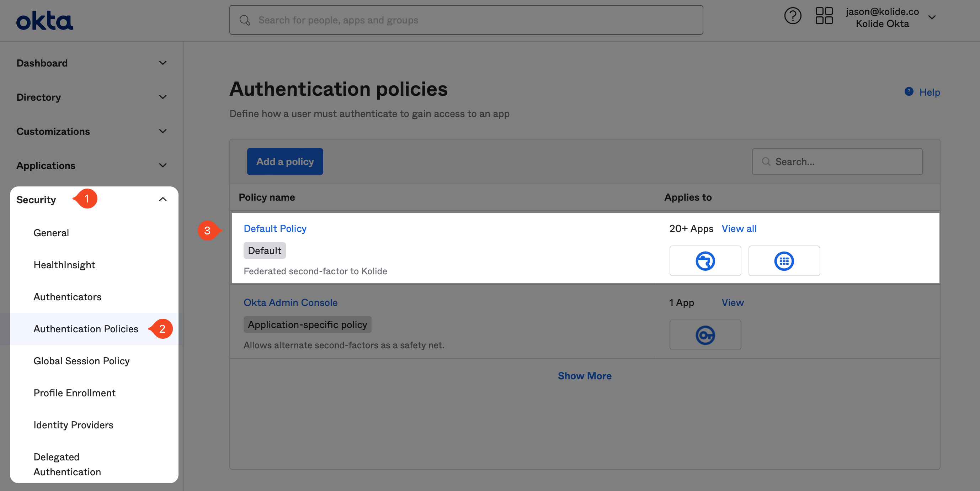The width and height of the screenshot is (980, 491).
Task: Click magnifier icon in policy search box
Action: [766, 162]
